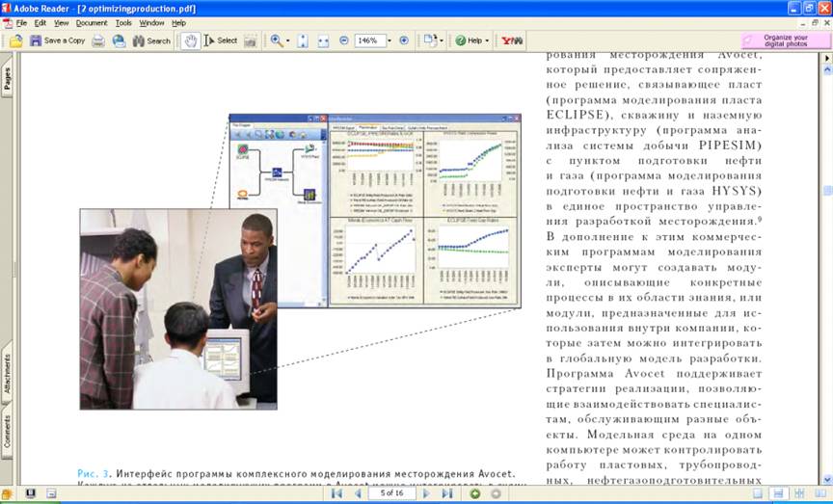This screenshot has height=504, width=833.
Task: Open the zoom percentage dropdown arrow
Action: pos(390,40)
